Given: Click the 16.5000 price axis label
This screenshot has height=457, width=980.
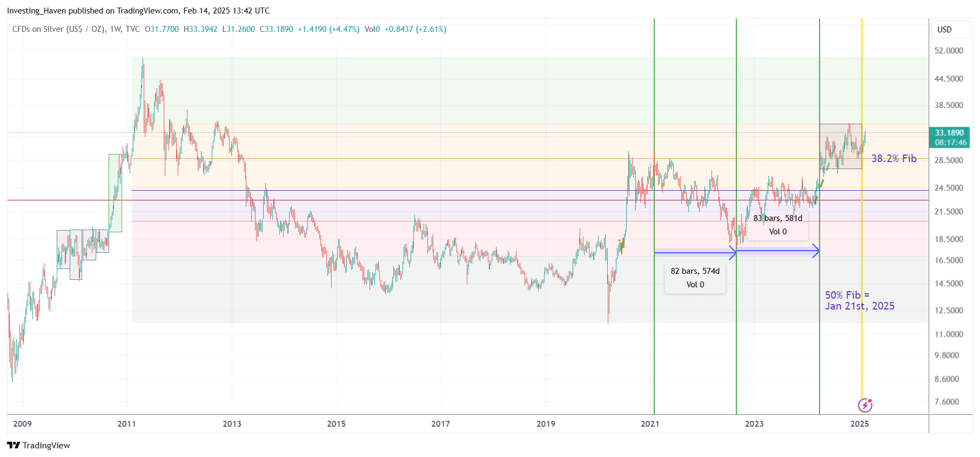Looking at the screenshot, I should point(949,260).
